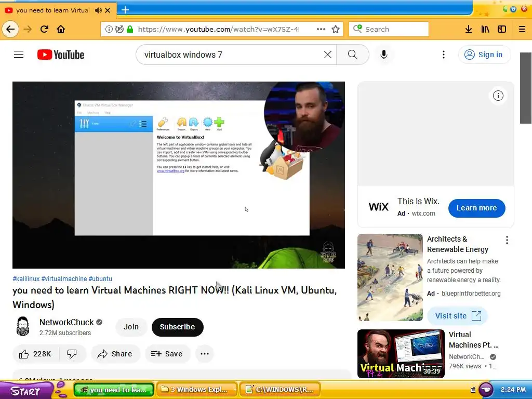
Task: Open options menu for Architects ad
Action: (507, 241)
